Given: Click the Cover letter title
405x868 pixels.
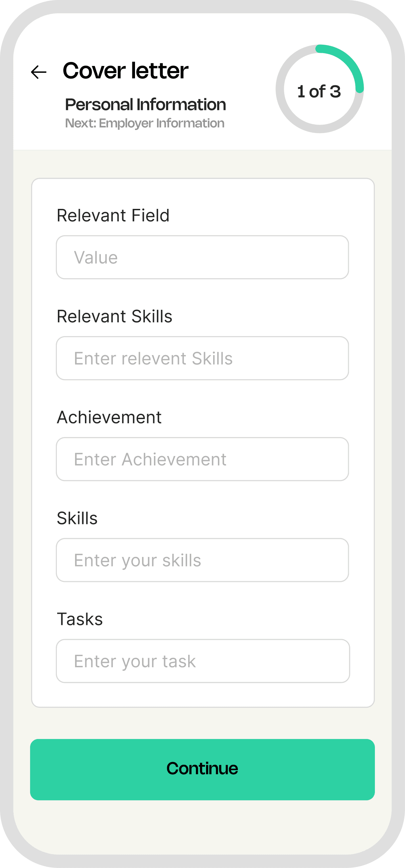Looking at the screenshot, I should 125,71.
